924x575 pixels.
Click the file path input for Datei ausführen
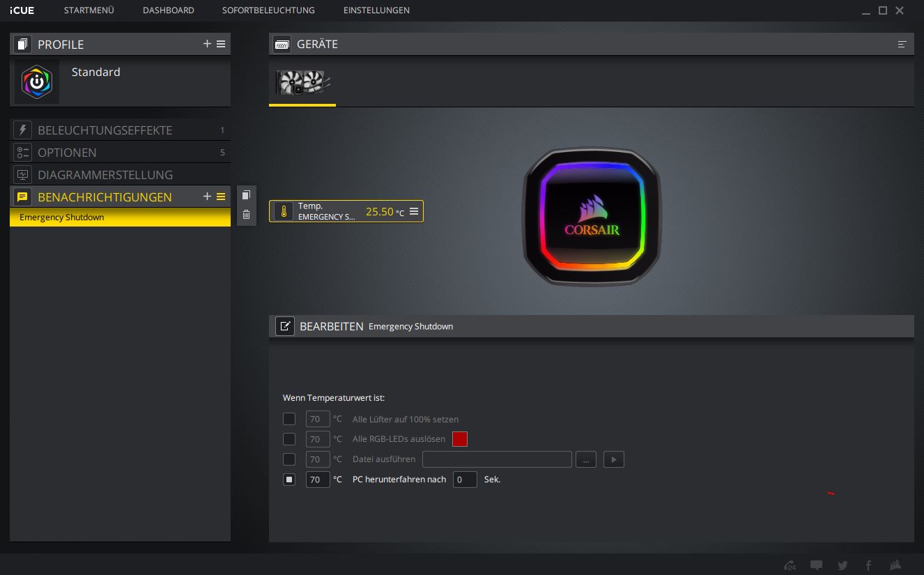[497, 459]
